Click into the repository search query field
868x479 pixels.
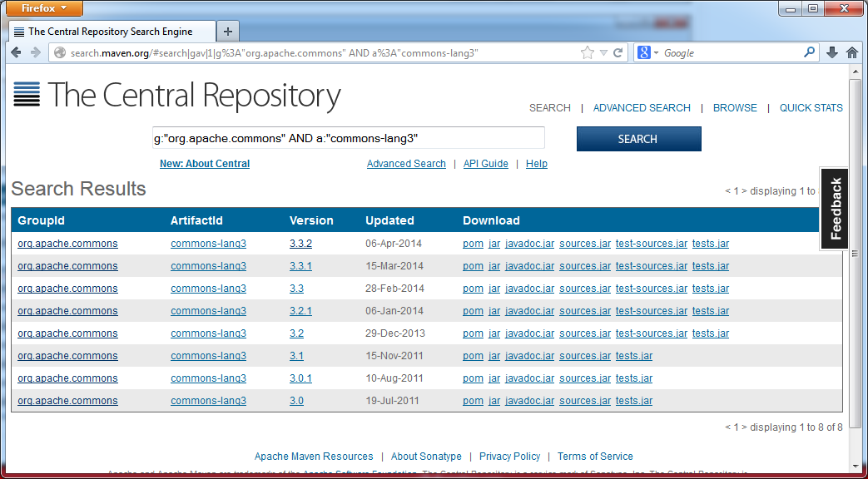tap(348, 138)
